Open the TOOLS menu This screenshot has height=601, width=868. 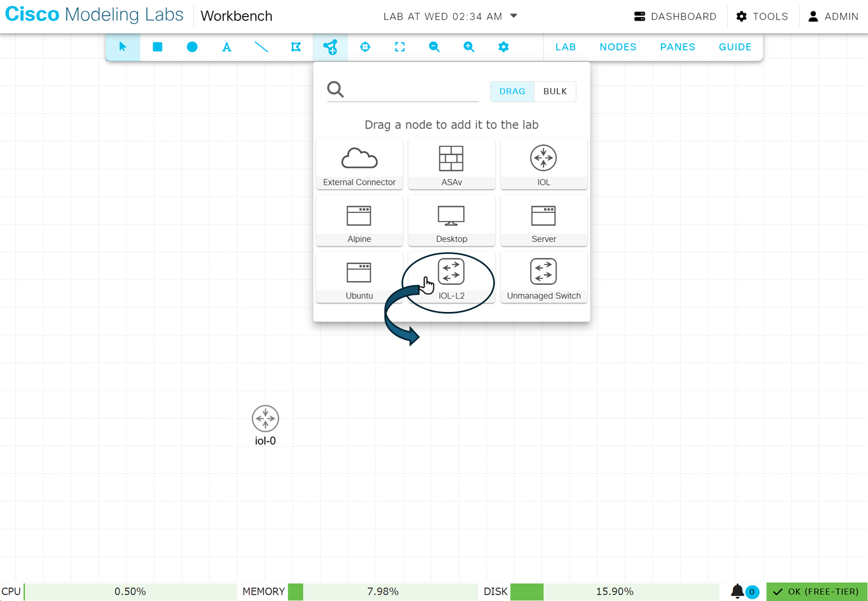point(762,17)
